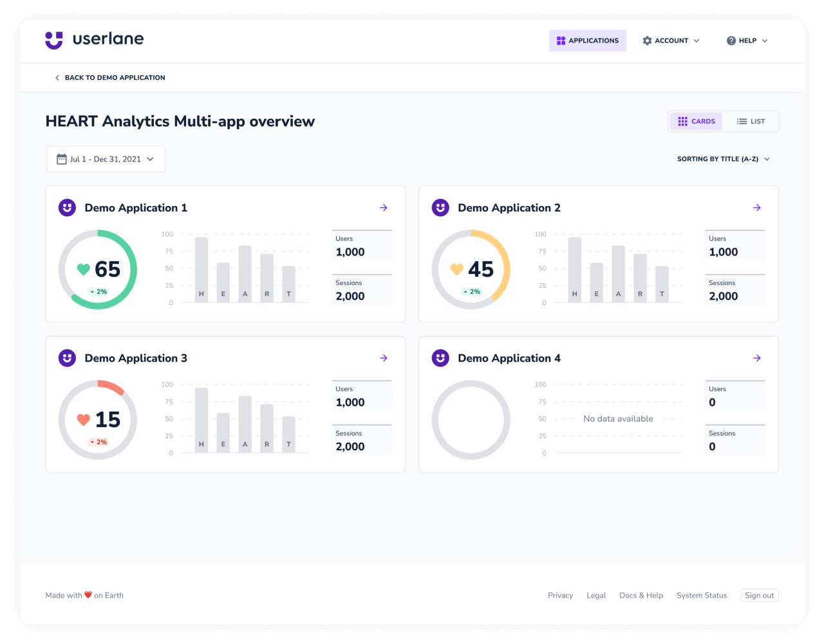Click Demo Application 4 Users value 0

click(712, 403)
